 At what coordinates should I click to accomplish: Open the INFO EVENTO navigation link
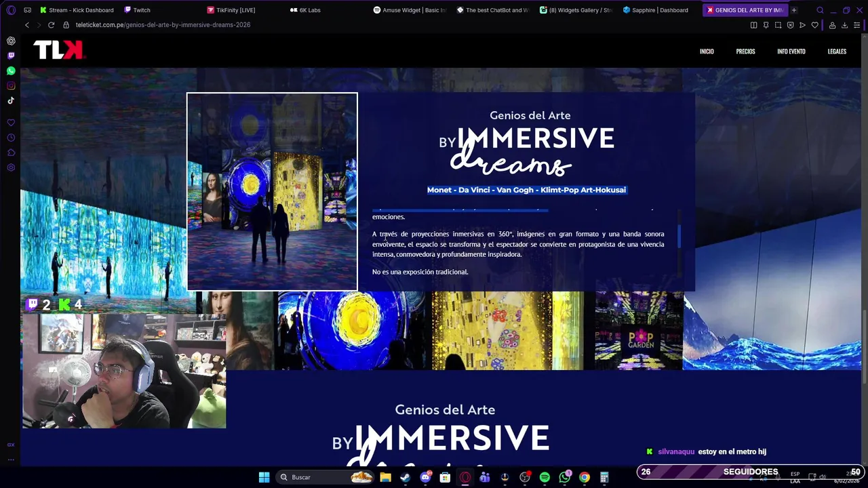click(791, 52)
